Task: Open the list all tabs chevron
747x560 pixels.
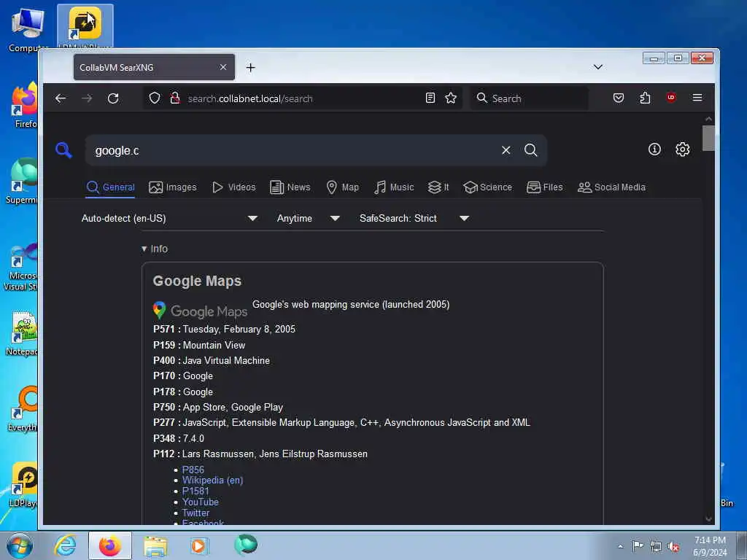Action: point(598,66)
